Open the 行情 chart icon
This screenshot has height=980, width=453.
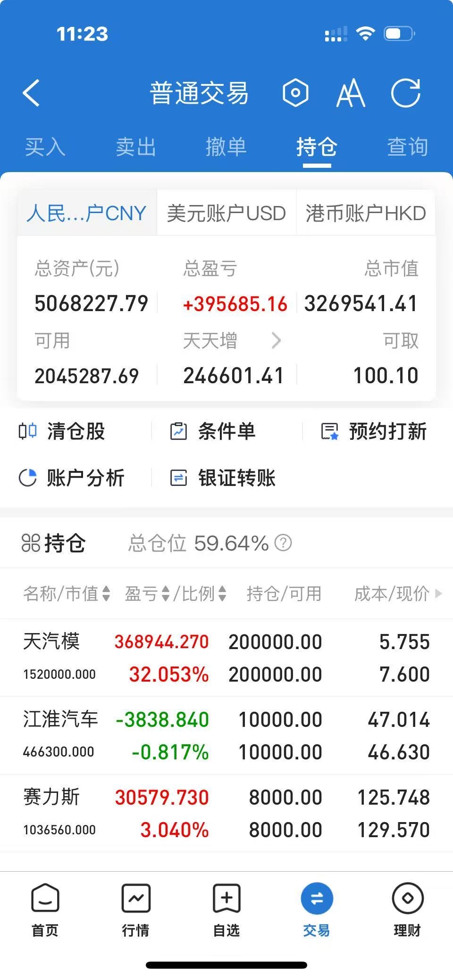136,898
